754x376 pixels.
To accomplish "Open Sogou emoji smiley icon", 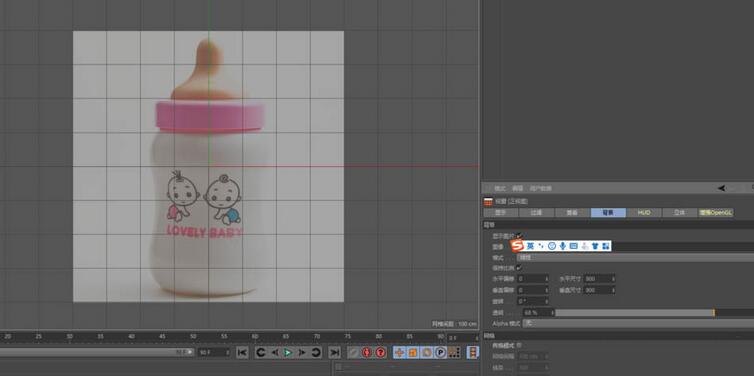I will pyautogui.click(x=552, y=246).
